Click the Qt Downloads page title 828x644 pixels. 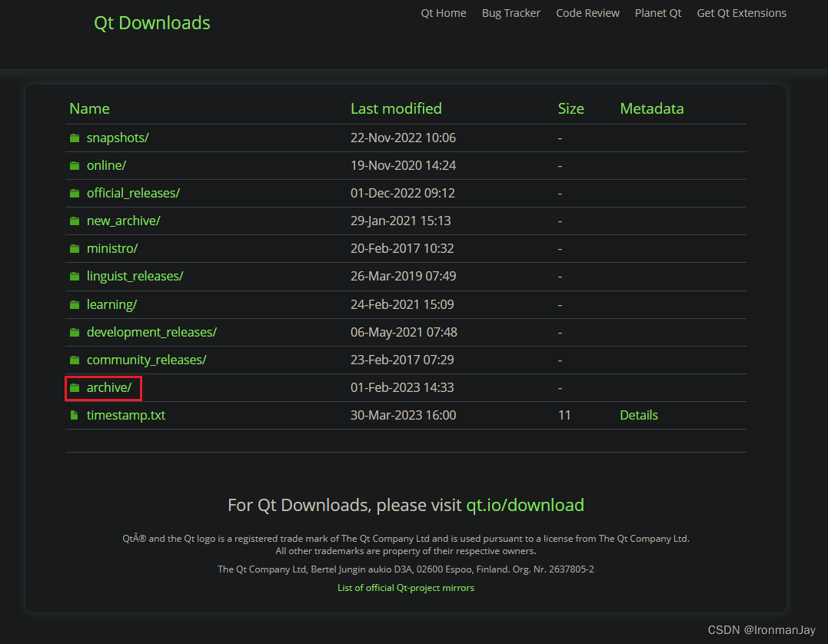point(152,23)
